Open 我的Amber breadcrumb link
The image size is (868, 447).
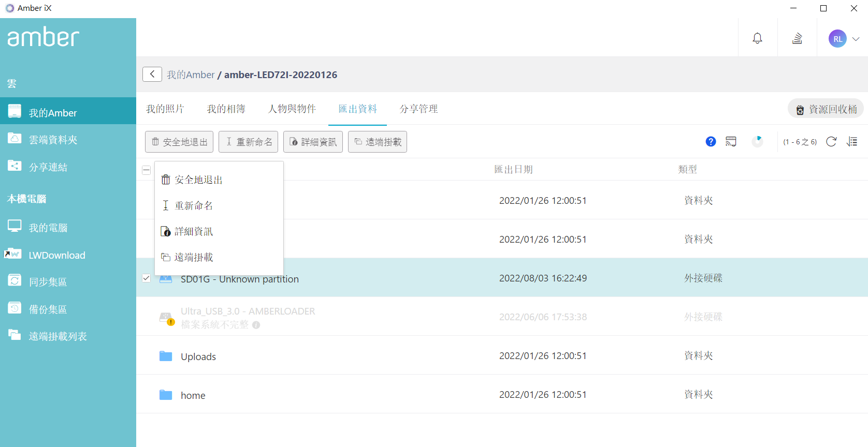click(191, 74)
